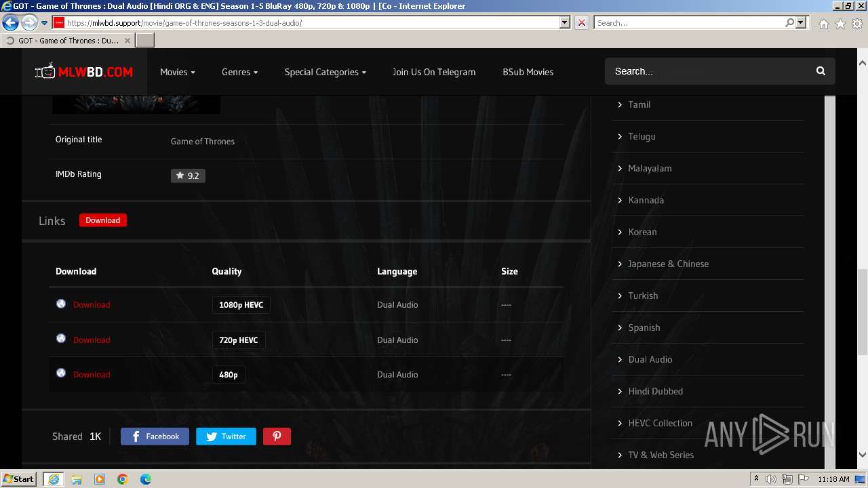Show hidden tray icons arrow

point(756,479)
